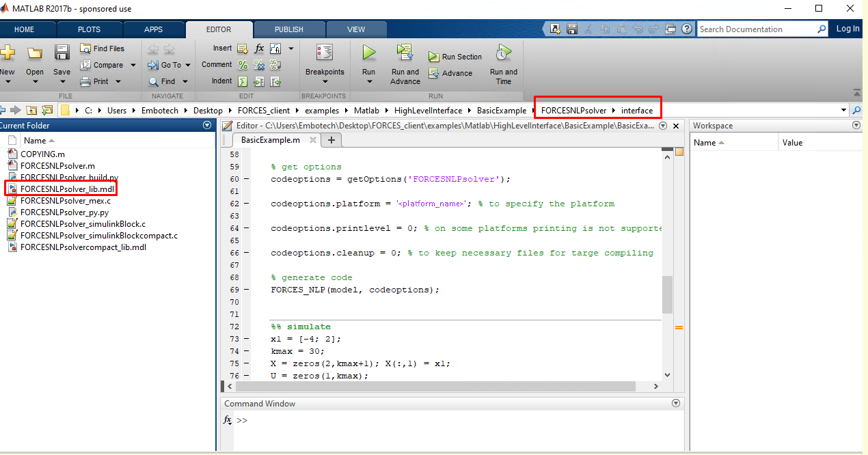This screenshot has width=868, height=455.
Task: Click the editor vertical scrollbar thumb
Action: tap(667, 294)
